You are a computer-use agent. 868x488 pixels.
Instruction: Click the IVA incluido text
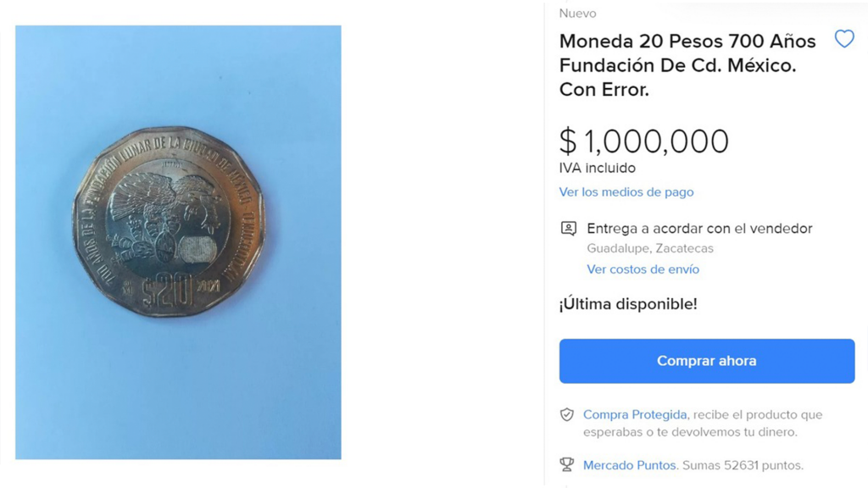[x=598, y=168]
